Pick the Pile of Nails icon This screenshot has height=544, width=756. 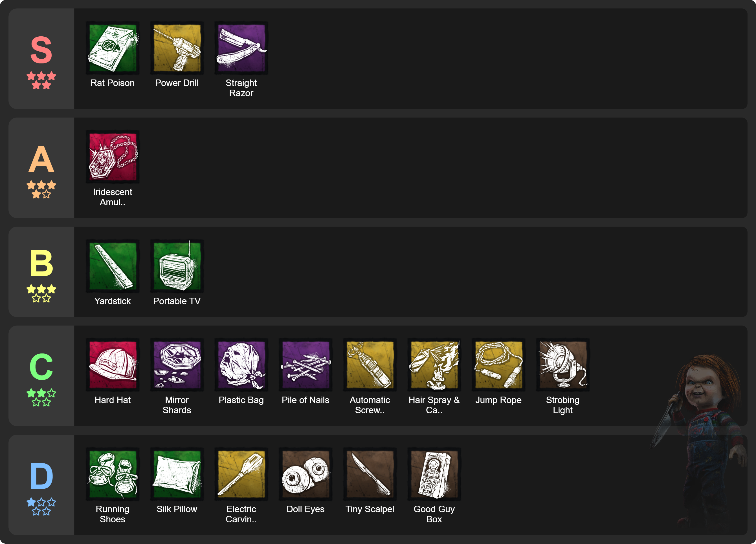pos(306,365)
